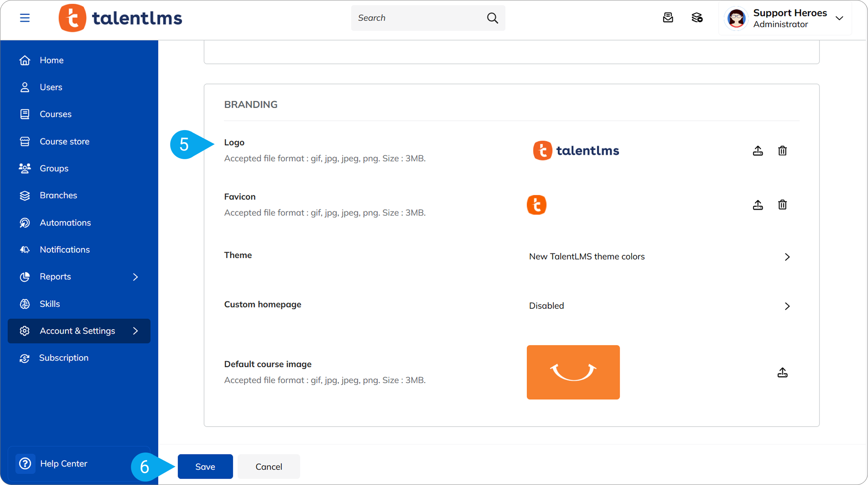868x485 pixels.
Task: Delete the current logo
Action: (x=782, y=151)
